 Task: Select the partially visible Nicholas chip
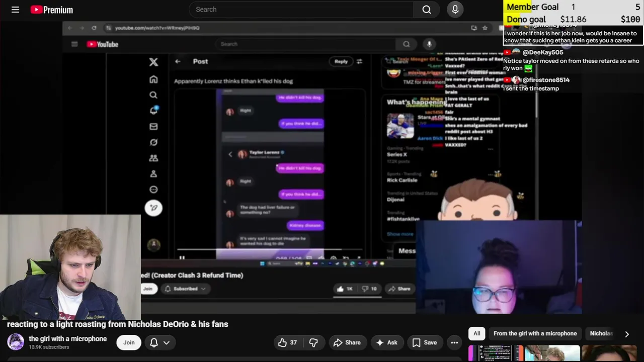coord(601,333)
